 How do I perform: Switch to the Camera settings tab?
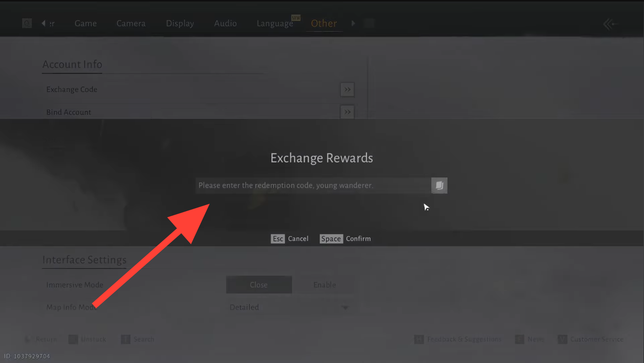131,24
